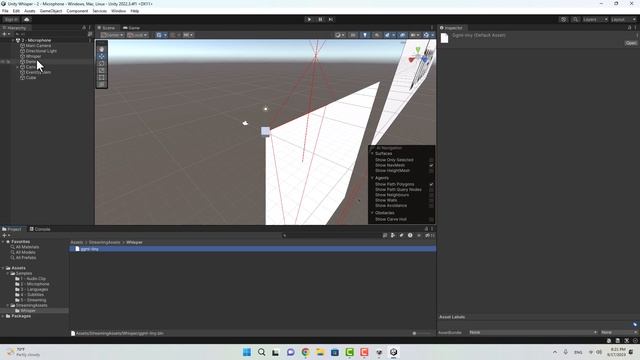640x360 pixels.
Task: Click the Pause button in the top toolbar
Action: point(320,19)
